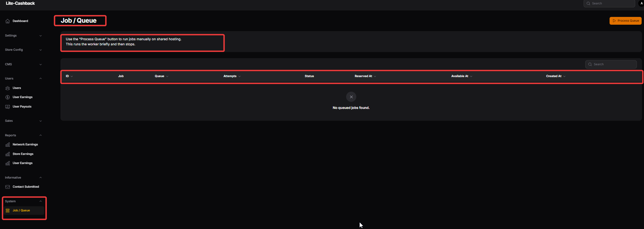This screenshot has width=644, height=229.
Task: Sort the table by Attempts column
Action: point(232,76)
